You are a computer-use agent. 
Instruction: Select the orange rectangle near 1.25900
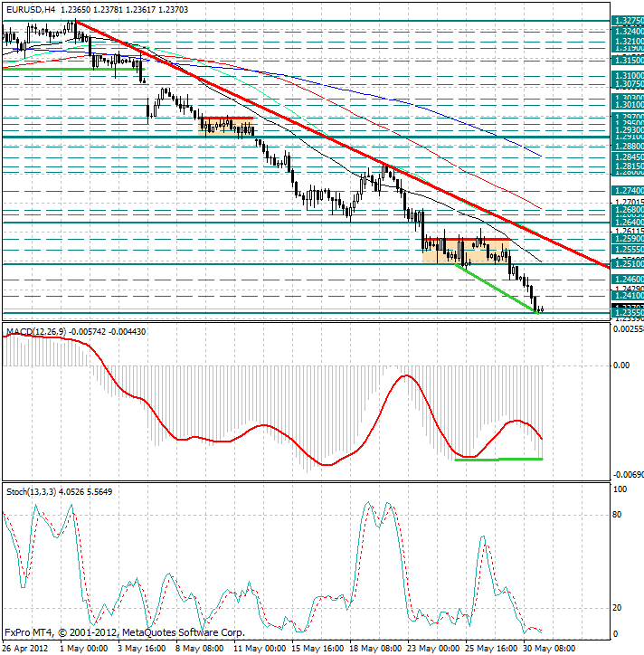point(466,252)
